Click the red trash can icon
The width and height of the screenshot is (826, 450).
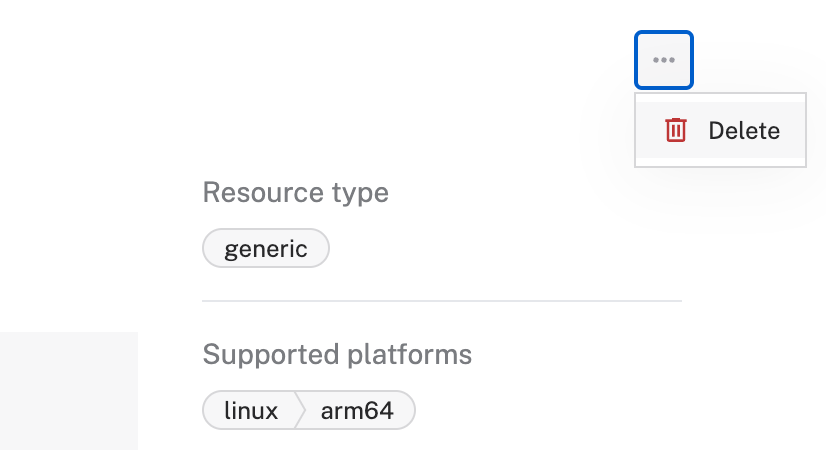(x=676, y=130)
